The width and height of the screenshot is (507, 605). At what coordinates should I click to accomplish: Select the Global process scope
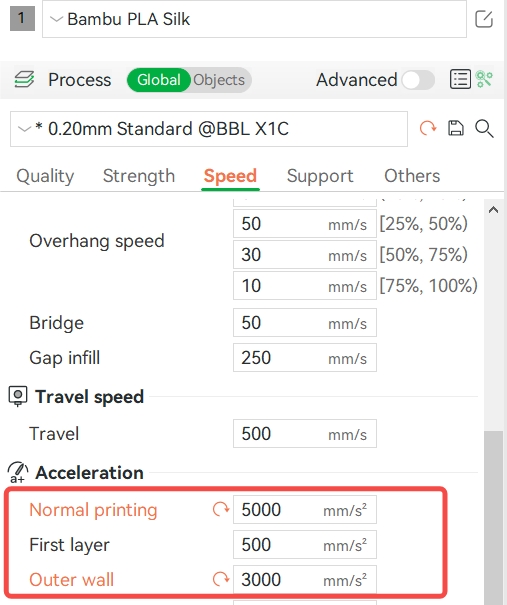(x=159, y=80)
